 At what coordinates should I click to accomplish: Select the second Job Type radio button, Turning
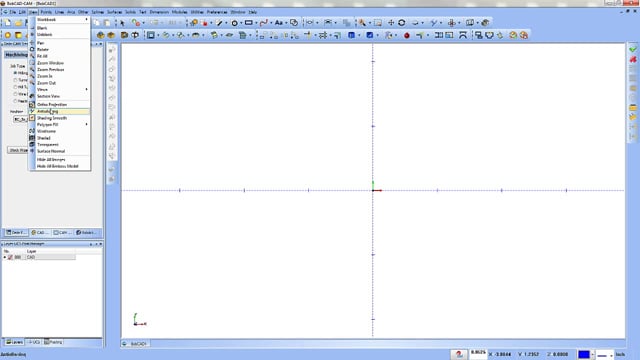click(16, 80)
